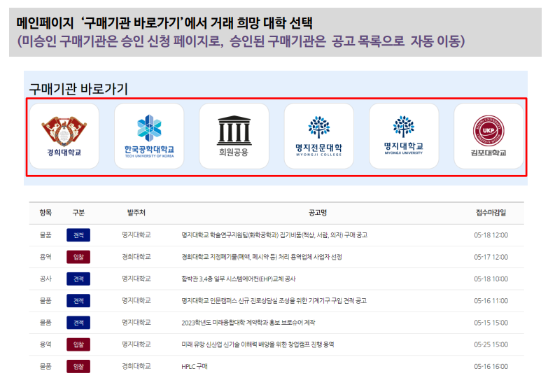
Task: Open notice 인문캠퍼스 신규 진로상담실 기계기구 구입
Action: 274,301
